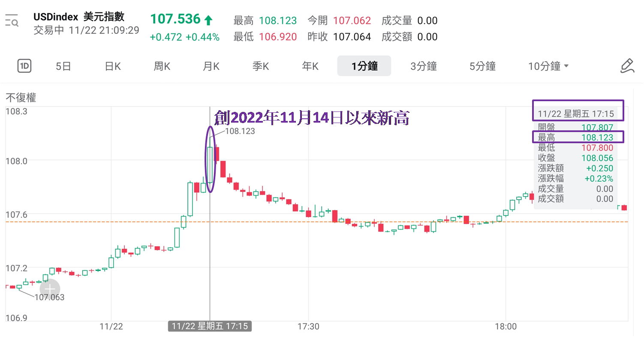Screen dimensions: 644x337
Task: Open the 不復權 adjustment selector
Action: click(21, 98)
